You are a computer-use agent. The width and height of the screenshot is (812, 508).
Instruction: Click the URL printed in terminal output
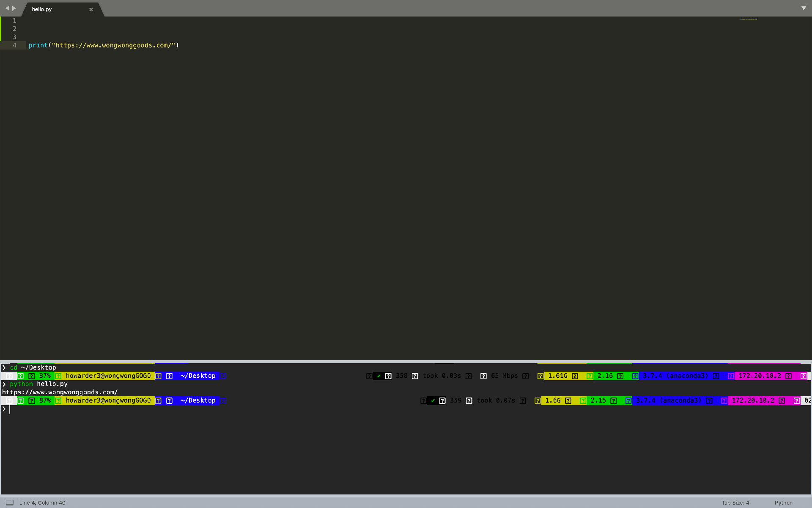[60, 392]
